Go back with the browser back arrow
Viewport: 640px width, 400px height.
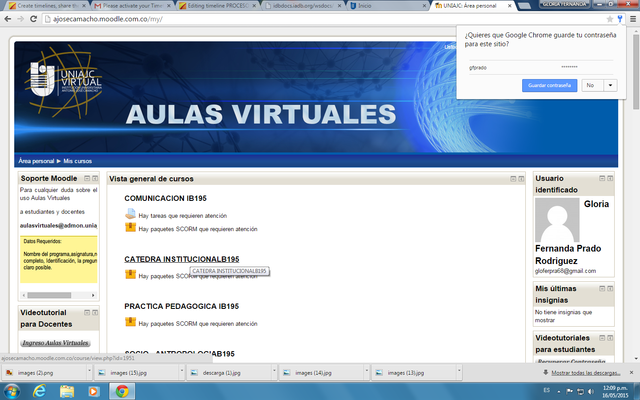pyautogui.click(x=8, y=19)
